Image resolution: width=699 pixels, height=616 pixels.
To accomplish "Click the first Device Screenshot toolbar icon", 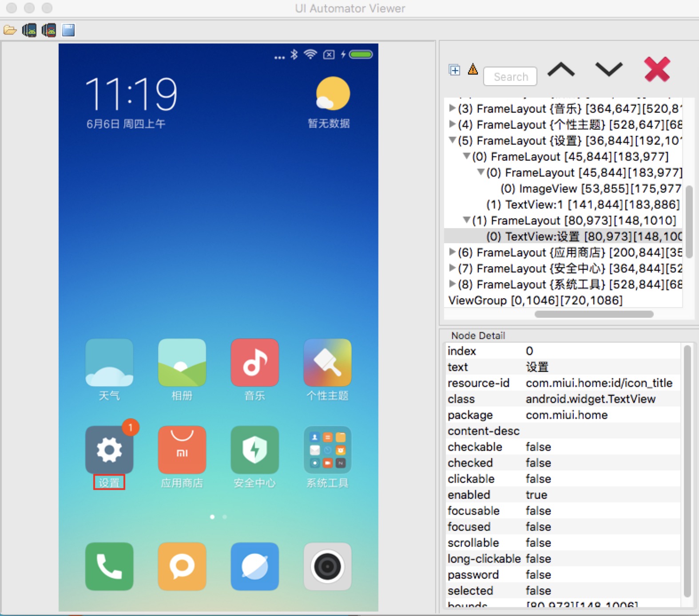I will point(29,30).
